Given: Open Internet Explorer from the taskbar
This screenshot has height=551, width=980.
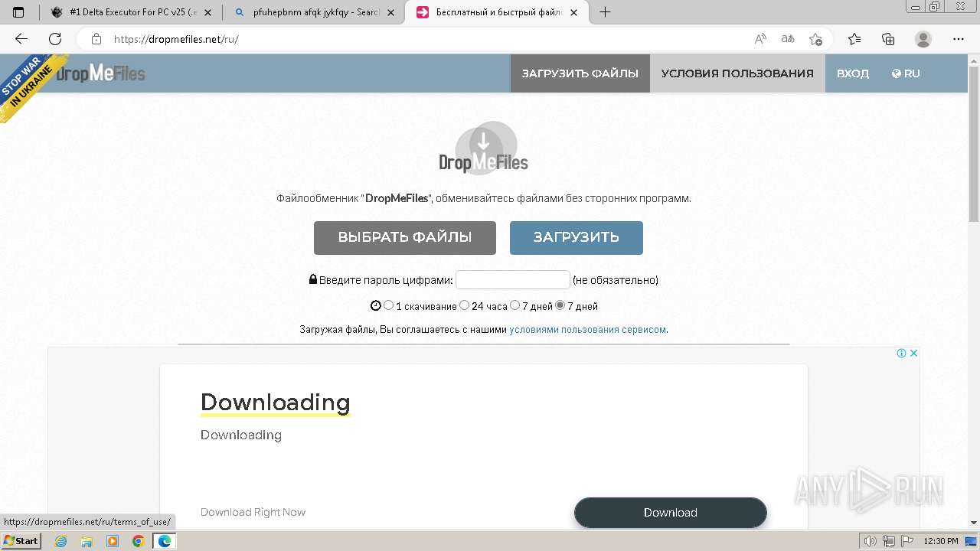Looking at the screenshot, I should 61,541.
